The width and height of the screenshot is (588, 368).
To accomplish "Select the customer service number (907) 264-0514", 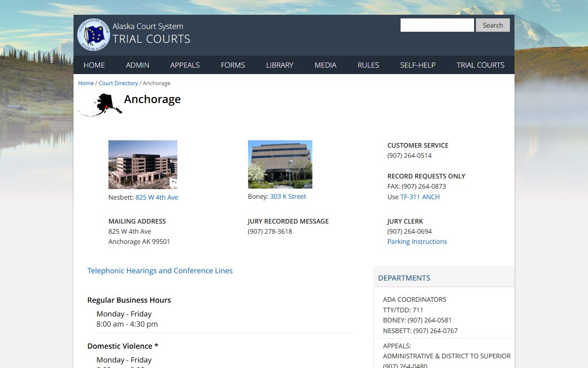I will click(410, 155).
